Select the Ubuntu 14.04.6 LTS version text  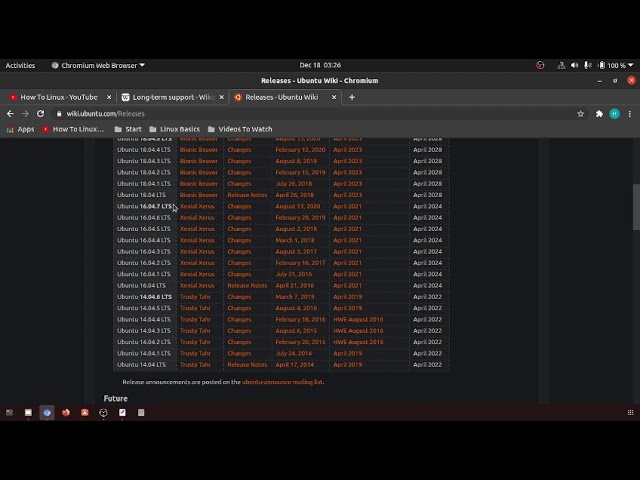point(144,297)
